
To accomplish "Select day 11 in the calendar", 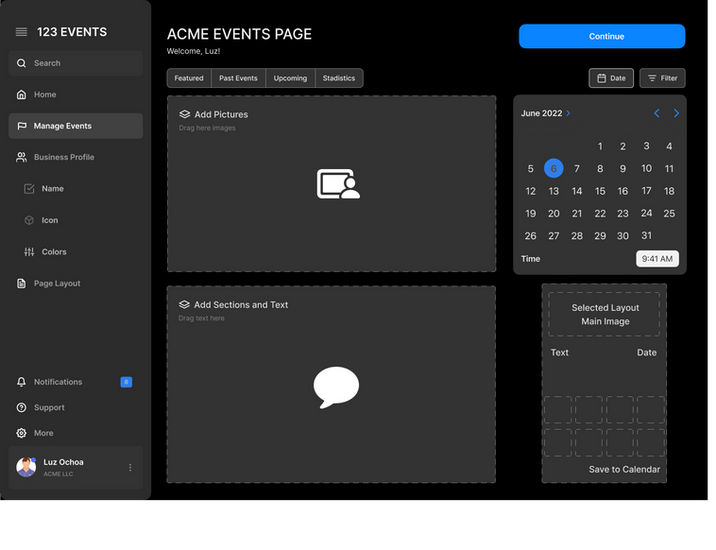I will coord(669,169).
